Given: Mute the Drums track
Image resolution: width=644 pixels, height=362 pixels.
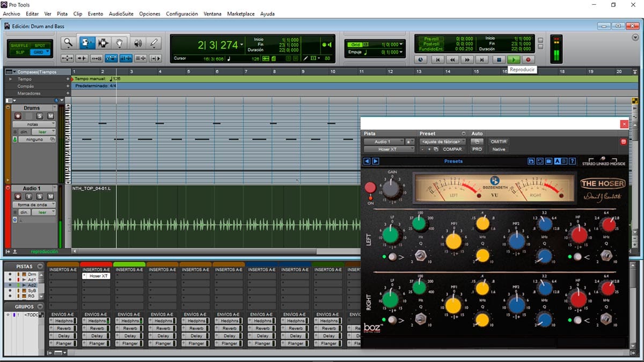Looking at the screenshot, I should tap(50, 116).
